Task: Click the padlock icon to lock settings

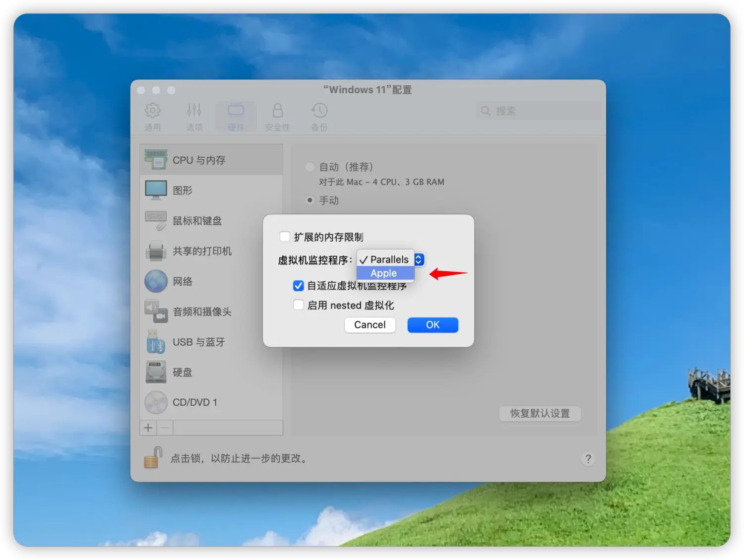Action: point(153,457)
